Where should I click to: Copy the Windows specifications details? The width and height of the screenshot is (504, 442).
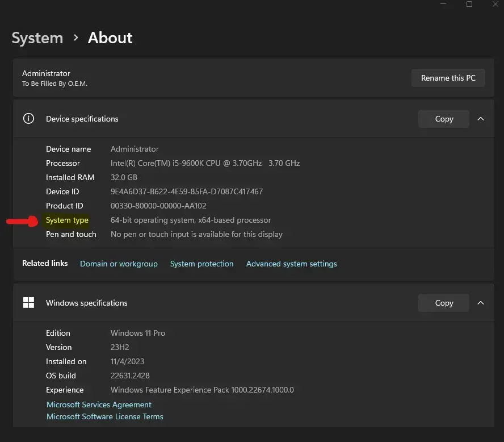(443, 303)
